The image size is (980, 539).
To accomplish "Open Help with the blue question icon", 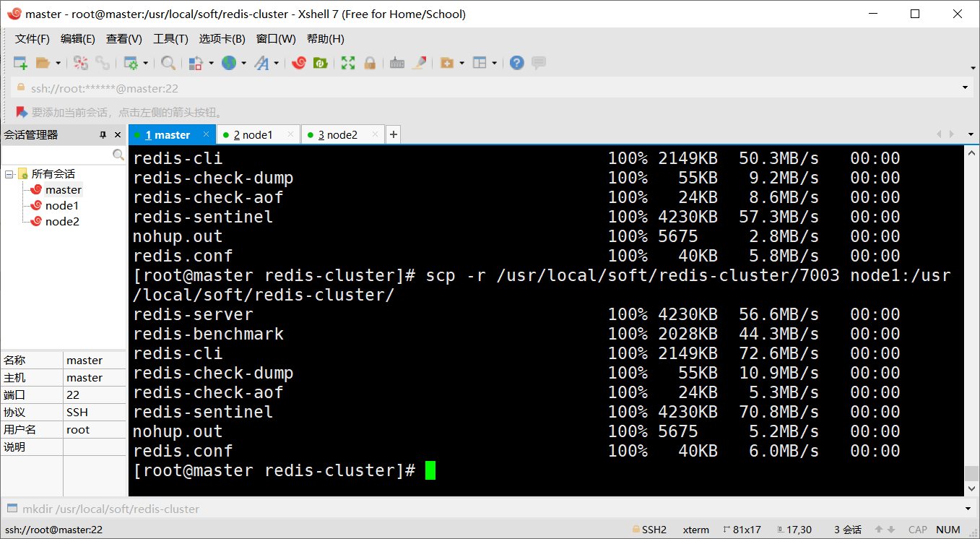I will pos(516,64).
